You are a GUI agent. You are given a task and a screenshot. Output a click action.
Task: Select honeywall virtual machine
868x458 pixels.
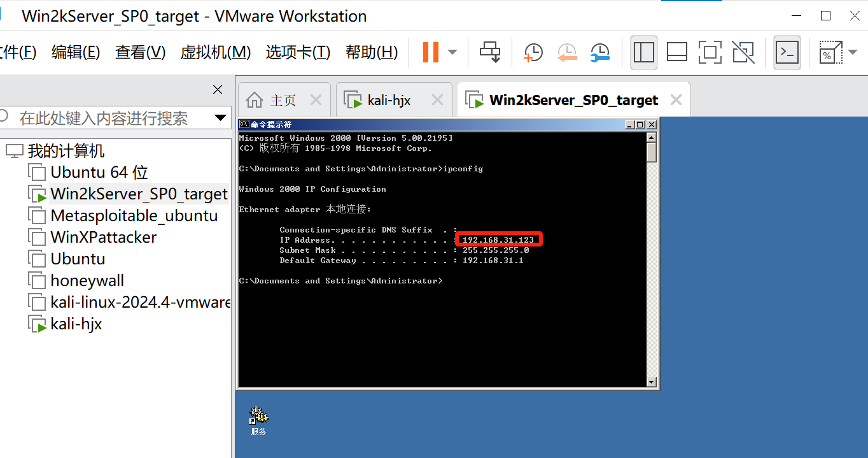pos(87,280)
